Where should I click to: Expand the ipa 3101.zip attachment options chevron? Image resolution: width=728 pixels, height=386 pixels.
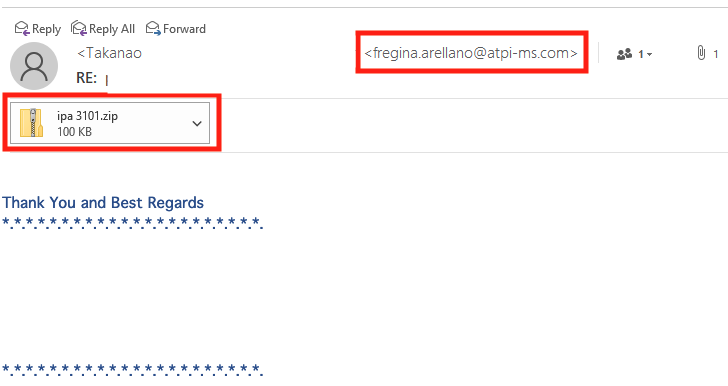[x=197, y=124]
